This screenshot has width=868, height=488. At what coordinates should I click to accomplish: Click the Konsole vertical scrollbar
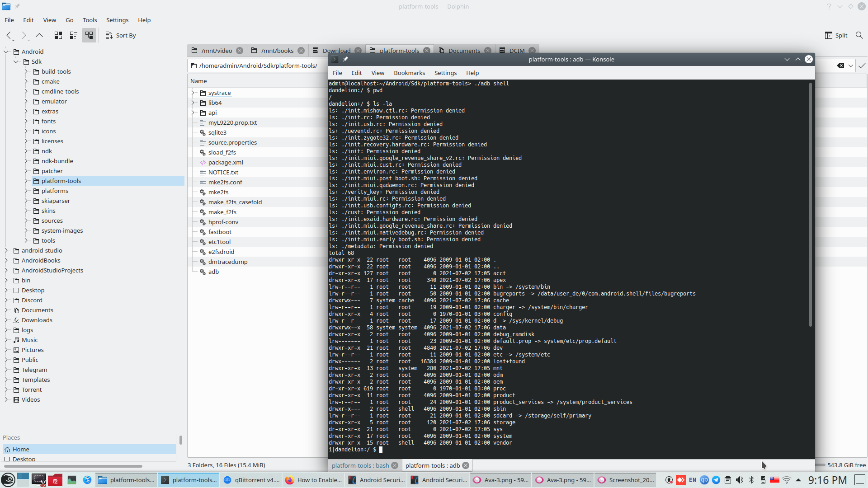click(810, 203)
